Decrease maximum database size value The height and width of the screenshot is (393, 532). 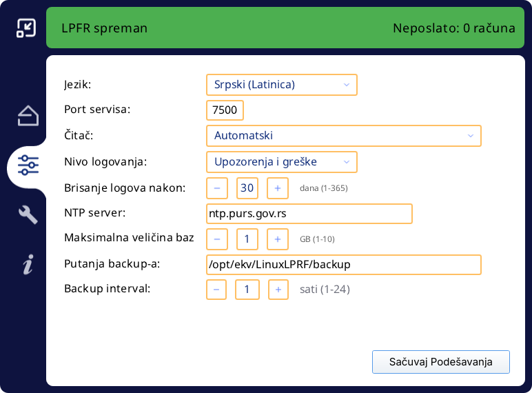tap(216, 239)
